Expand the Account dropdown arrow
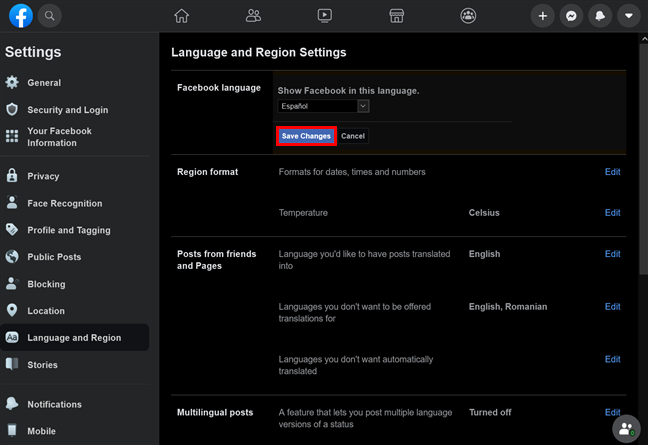The width and height of the screenshot is (648, 445). [629, 16]
